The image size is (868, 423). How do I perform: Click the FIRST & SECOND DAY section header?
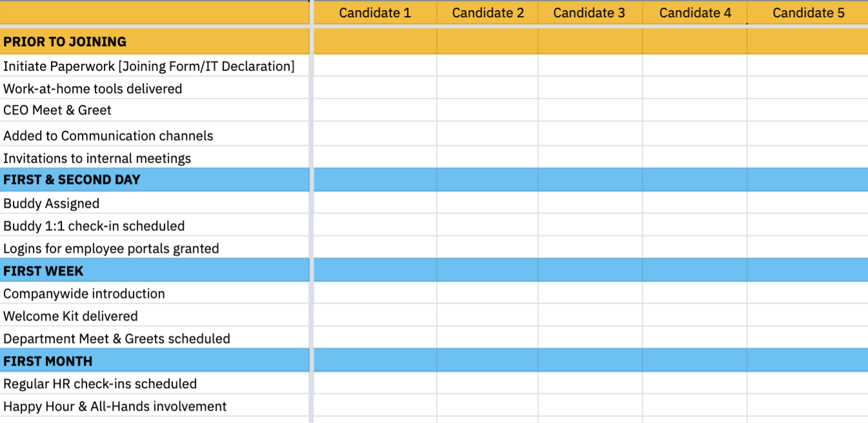(x=72, y=180)
